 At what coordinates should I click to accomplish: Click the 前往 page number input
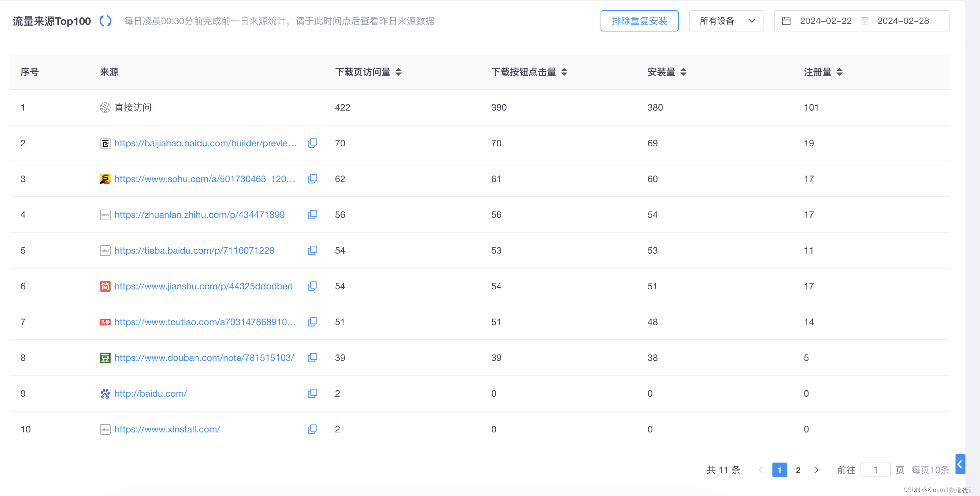pos(875,470)
